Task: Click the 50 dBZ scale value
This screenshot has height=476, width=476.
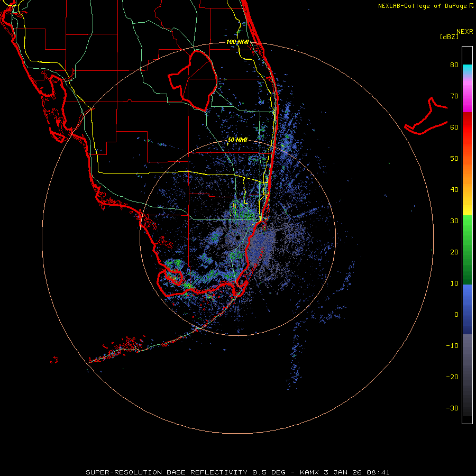Action: [454, 159]
